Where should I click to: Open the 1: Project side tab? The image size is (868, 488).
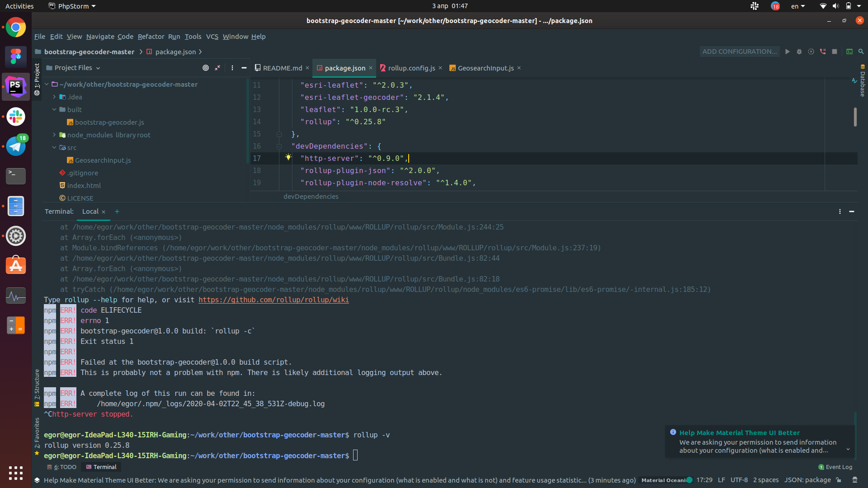click(37, 80)
